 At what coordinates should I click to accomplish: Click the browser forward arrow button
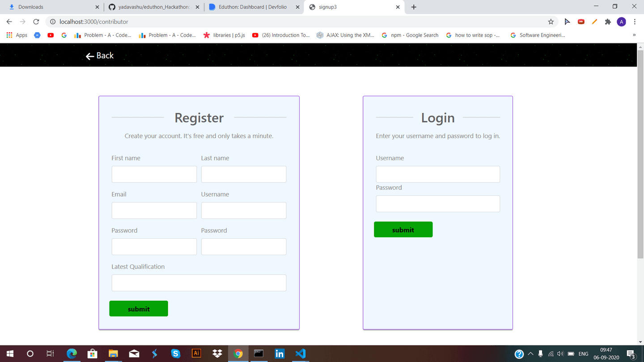[x=23, y=21]
